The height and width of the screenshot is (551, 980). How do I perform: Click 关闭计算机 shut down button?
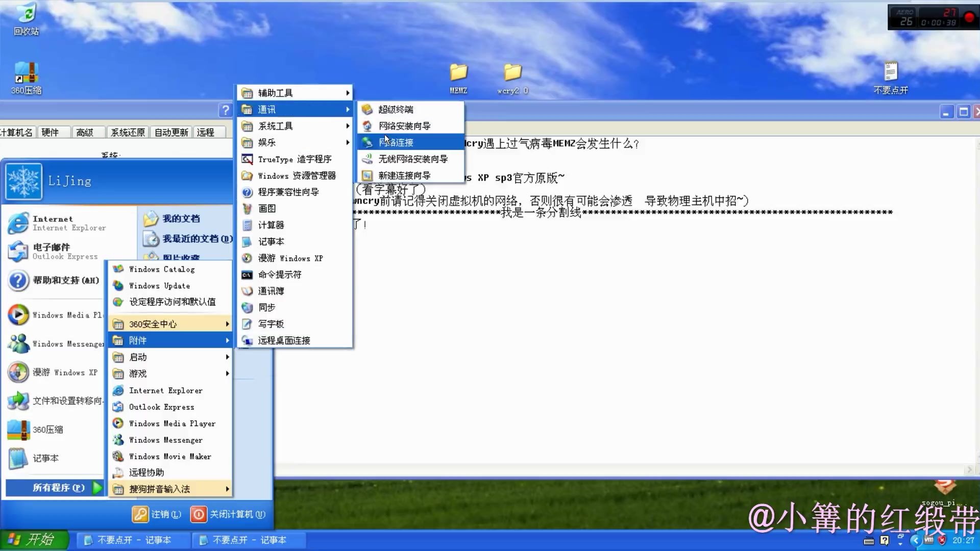pyautogui.click(x=228, y=514)
